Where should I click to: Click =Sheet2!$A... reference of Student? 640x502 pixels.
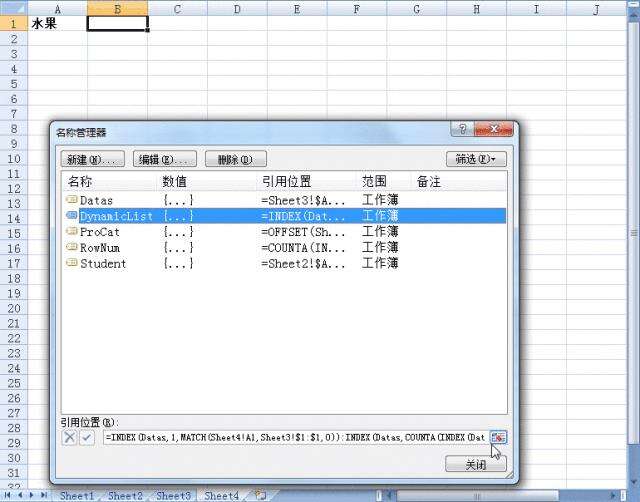[x=303, y=264]
